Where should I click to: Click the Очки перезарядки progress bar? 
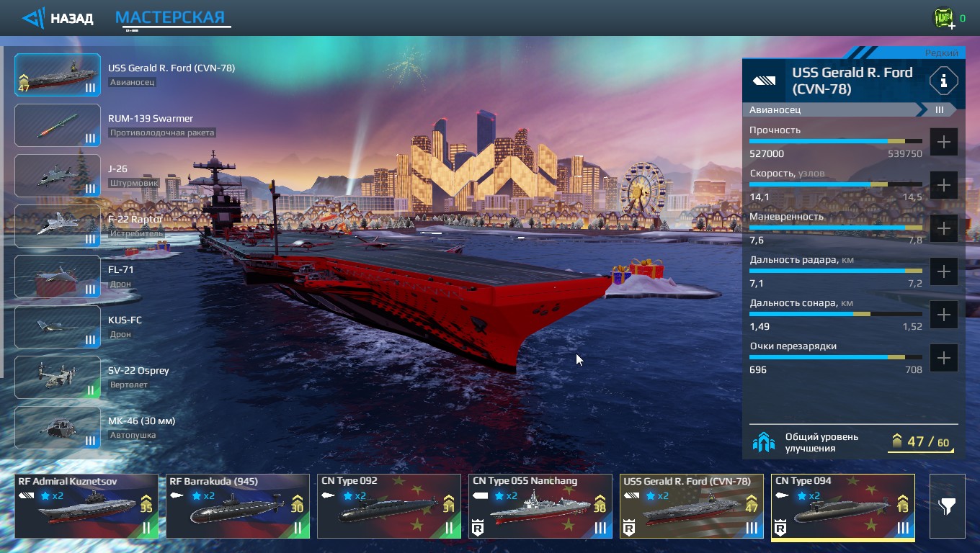click(836, 357)
